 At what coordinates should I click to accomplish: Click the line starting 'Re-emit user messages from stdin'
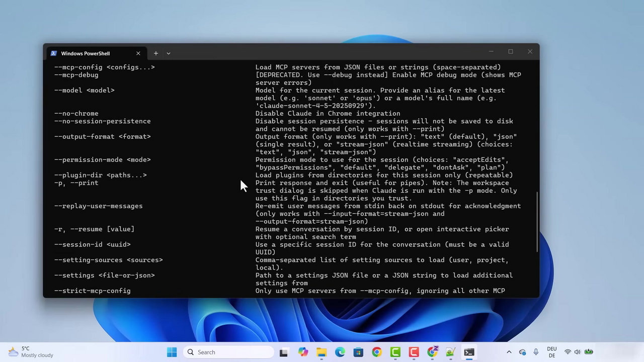tap(388, 206)
